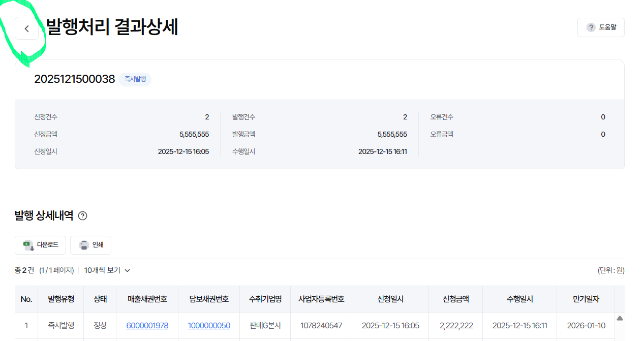The width and height of the screenshot is (644, 341).
Task: Go back using the left chevron button
Action: 26,28
